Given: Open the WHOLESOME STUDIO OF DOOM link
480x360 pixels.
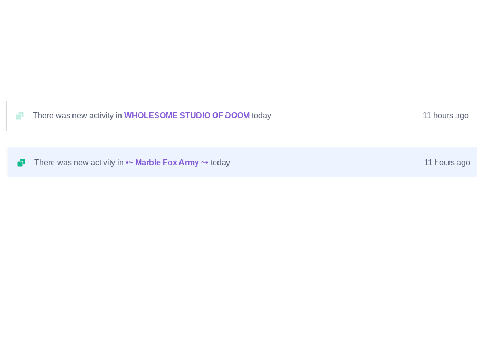Looking at the screenshot, I should (x=187, y=115).
